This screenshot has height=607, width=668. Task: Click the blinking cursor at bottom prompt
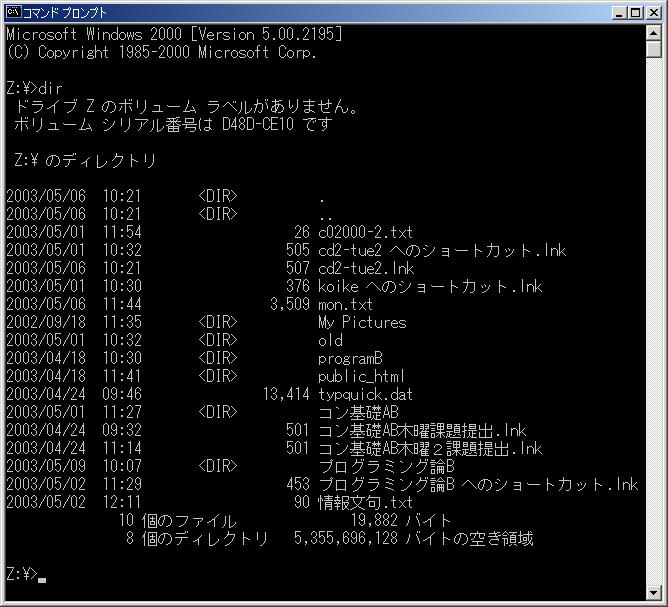pos(42,580)
